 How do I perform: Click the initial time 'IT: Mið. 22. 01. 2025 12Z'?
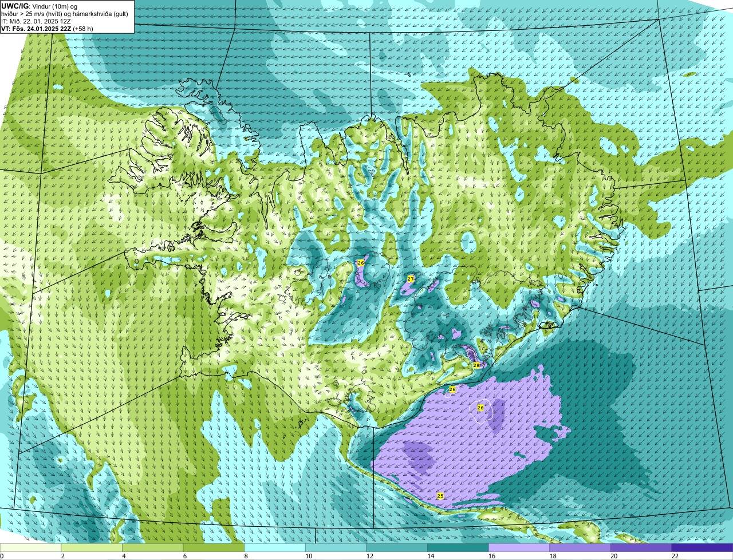coord(37,21)
